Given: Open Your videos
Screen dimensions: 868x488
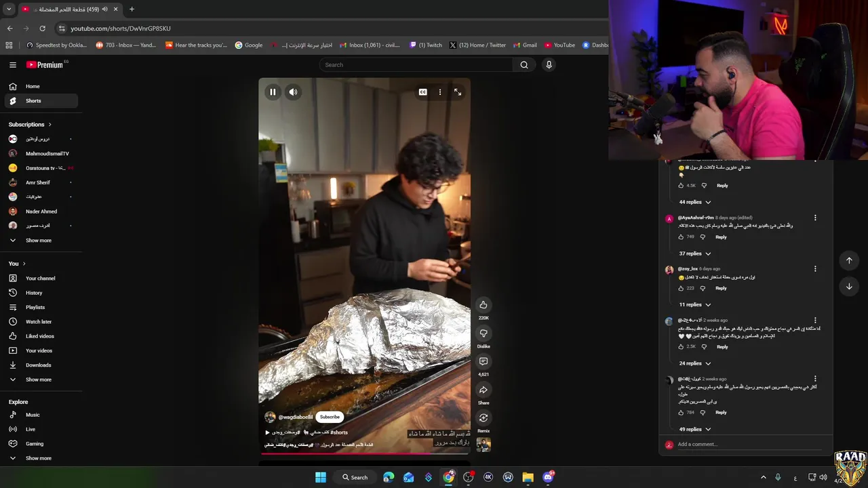Looking at the screenshot, I should coord(41,350).
